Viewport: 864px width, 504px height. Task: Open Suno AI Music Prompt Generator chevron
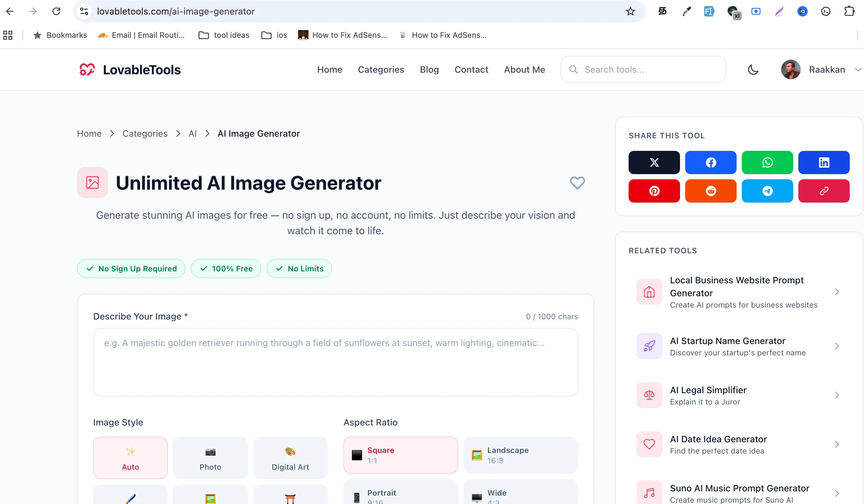(x=837, y=493)
